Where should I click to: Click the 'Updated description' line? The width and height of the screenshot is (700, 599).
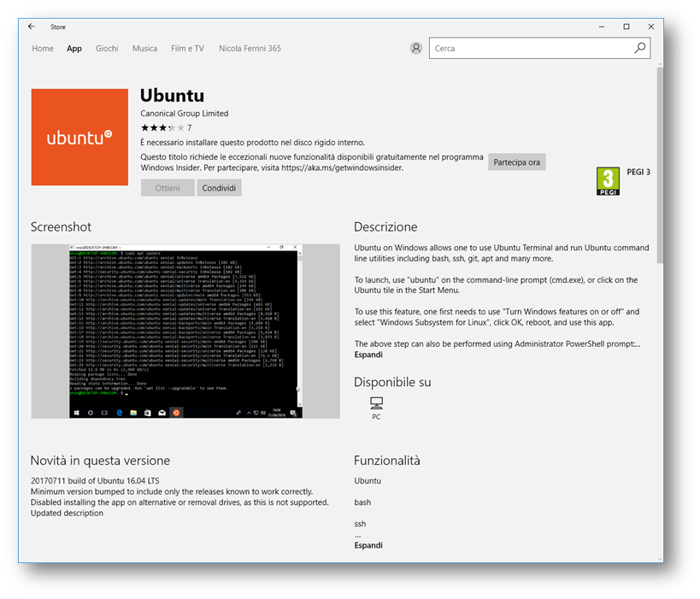pyautogui.click(x=67, y=514)
